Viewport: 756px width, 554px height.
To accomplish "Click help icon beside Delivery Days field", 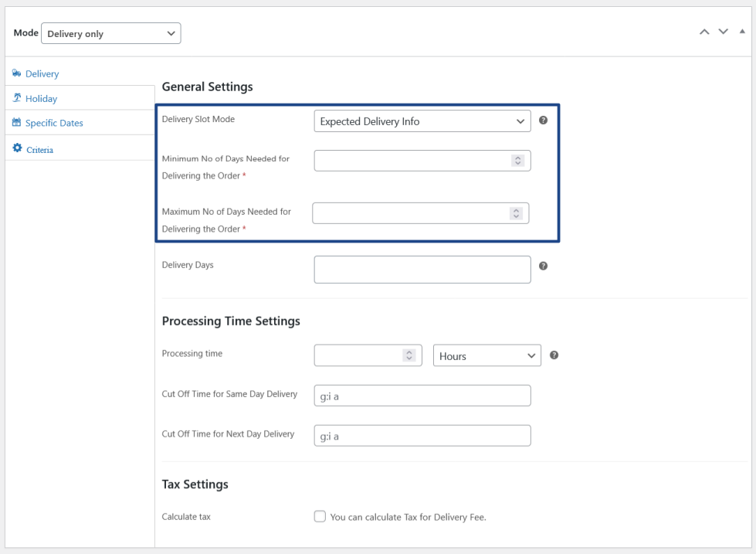I will point(543,265).
